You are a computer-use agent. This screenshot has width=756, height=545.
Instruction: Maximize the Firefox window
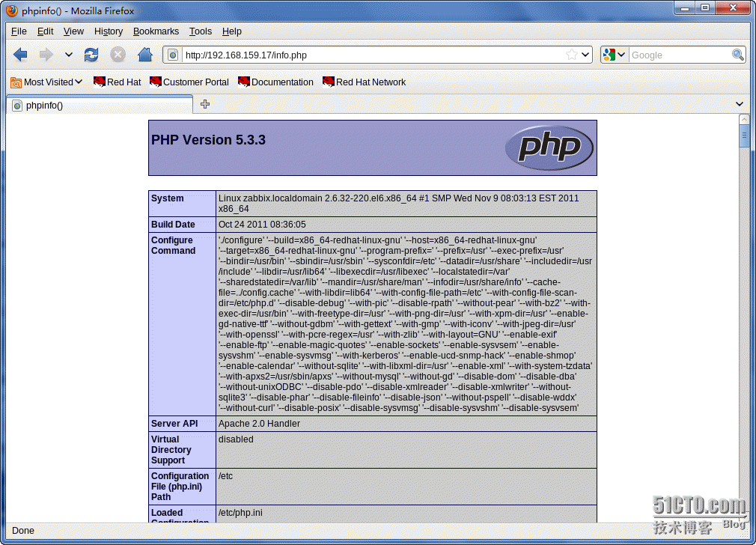pos(705,8)
